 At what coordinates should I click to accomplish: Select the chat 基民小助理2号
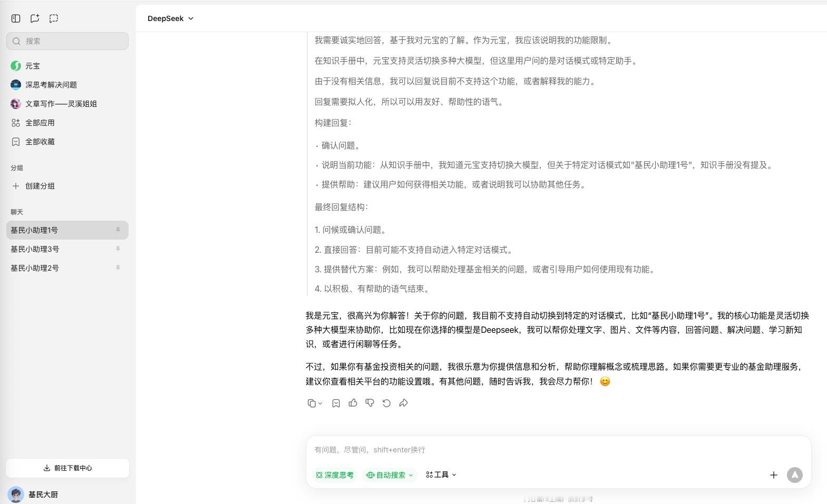(x=67, y=268)
